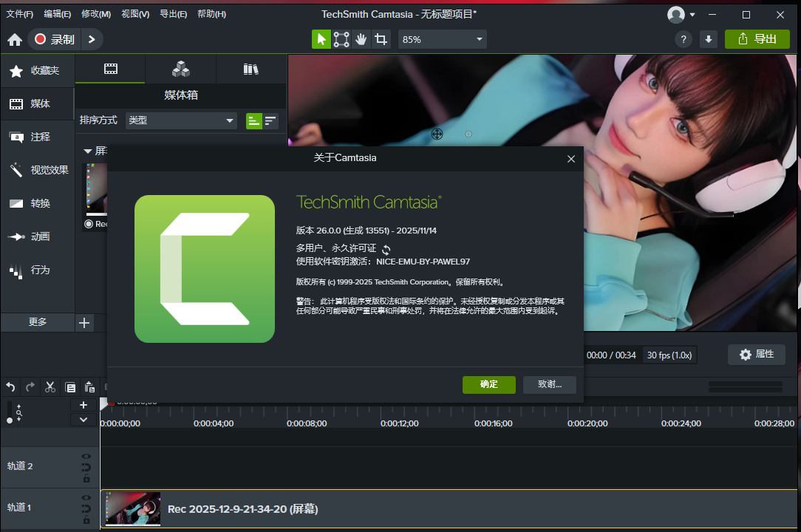Open the 动画 animations panel
Screen dimensions: 801x532
(37, 236)
